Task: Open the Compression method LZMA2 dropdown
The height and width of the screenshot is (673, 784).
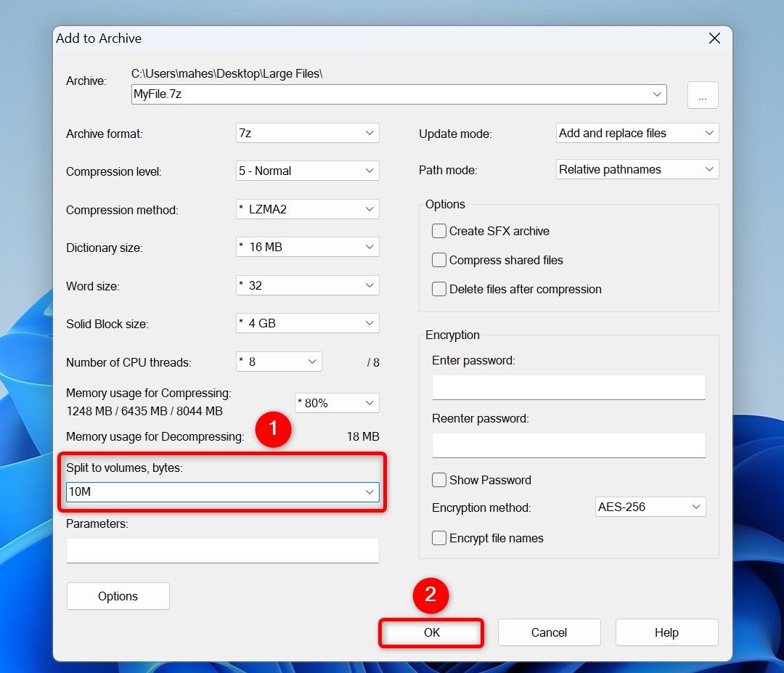Action: click(308, 209)
